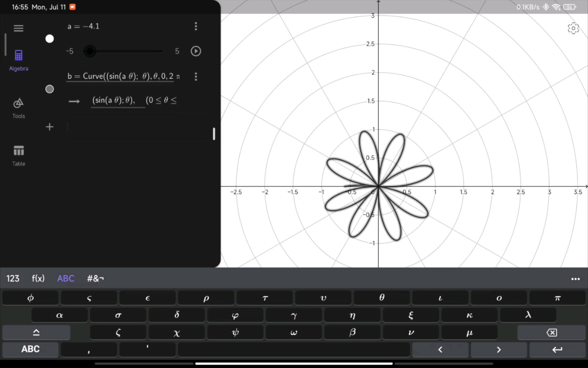
Task: Open keyboard more options (three dots)
Action: coord(575,279)
